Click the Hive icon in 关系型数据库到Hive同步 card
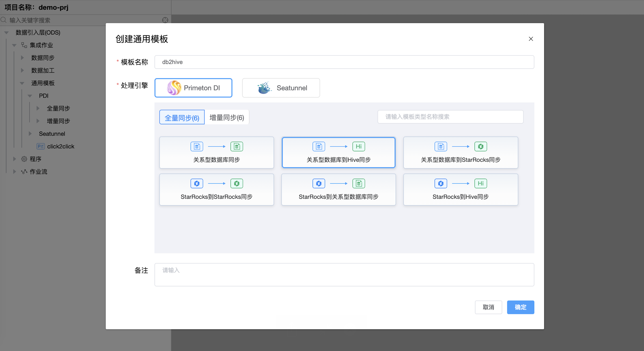This screenshot has height=351, width=644. 358,146
